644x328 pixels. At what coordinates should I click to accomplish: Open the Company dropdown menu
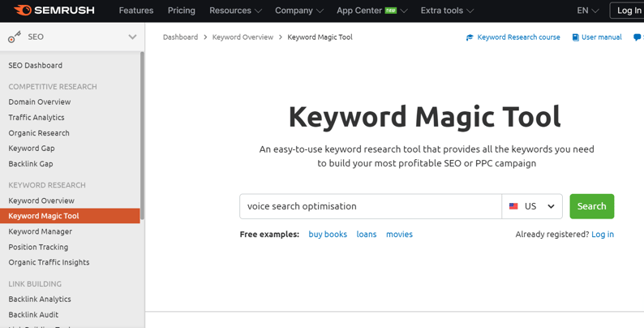pos(299,11)
